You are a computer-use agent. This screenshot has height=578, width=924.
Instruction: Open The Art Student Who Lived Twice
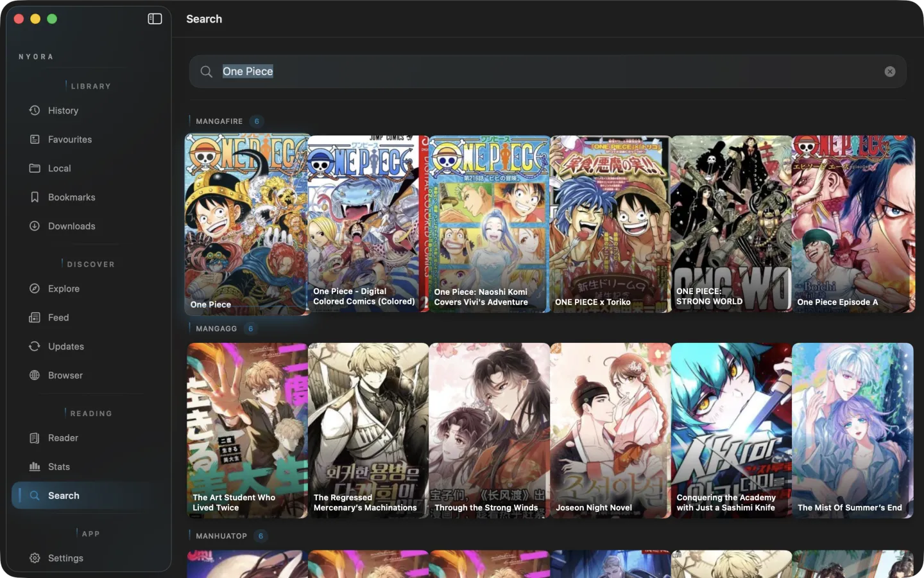coord(247,430)
